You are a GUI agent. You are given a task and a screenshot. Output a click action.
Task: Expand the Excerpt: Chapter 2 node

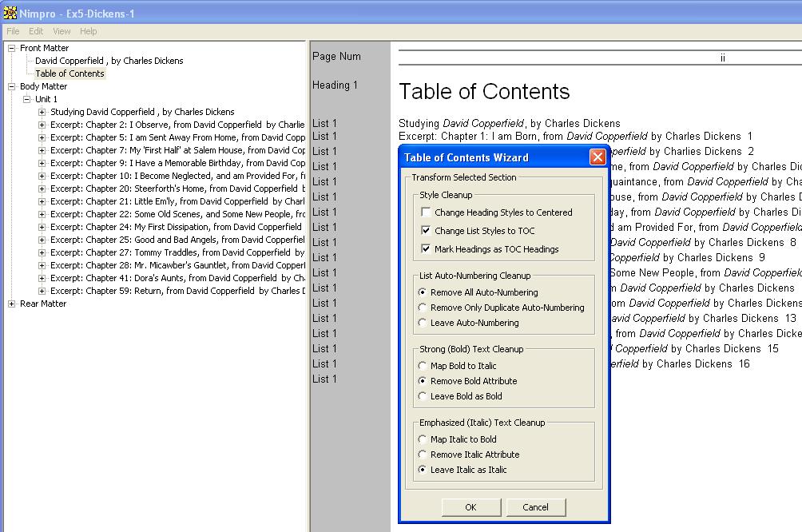click(42, 125)
